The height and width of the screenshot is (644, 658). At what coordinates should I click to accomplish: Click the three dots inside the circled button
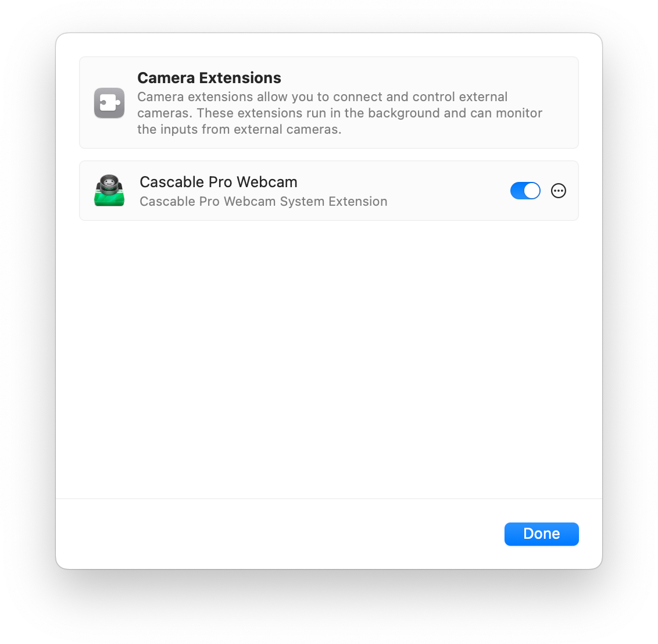pos(559,191)
